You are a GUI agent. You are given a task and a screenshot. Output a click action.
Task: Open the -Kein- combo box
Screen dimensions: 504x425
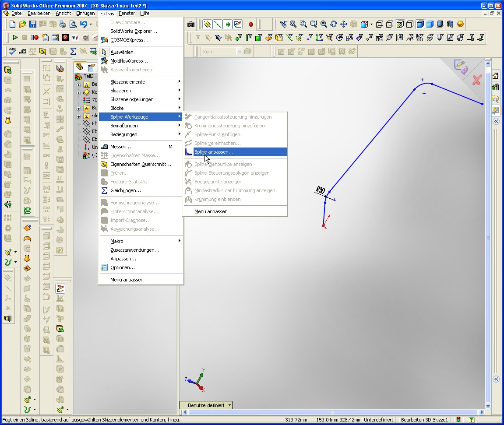tap(221, 51)
